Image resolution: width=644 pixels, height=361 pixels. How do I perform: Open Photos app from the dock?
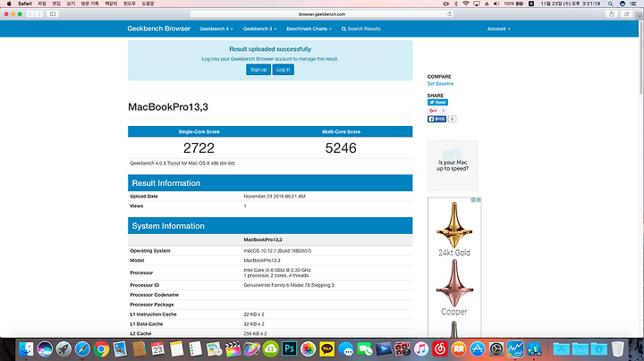tap(308, 349)
